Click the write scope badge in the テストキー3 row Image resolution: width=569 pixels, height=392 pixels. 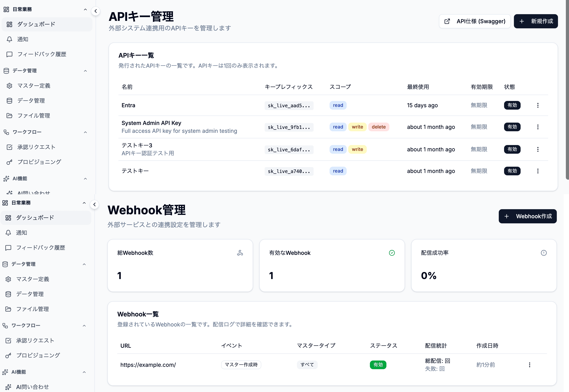357,149
